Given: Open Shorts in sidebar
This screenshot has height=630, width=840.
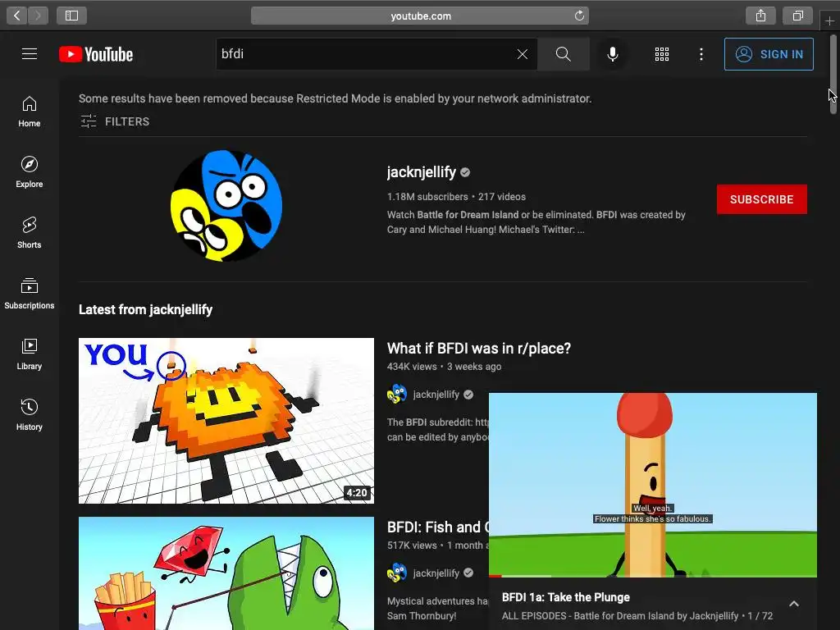Looking at the screenshot, I should [30, 233].
